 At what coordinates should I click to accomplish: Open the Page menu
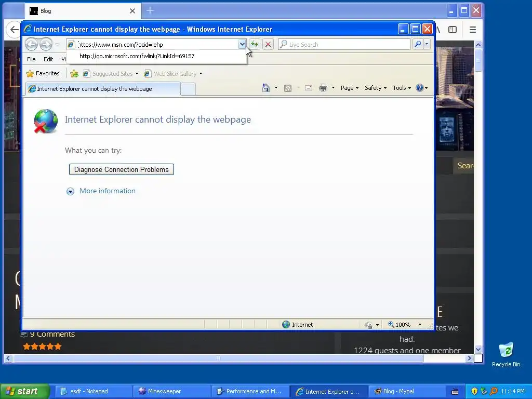[350, 88]
